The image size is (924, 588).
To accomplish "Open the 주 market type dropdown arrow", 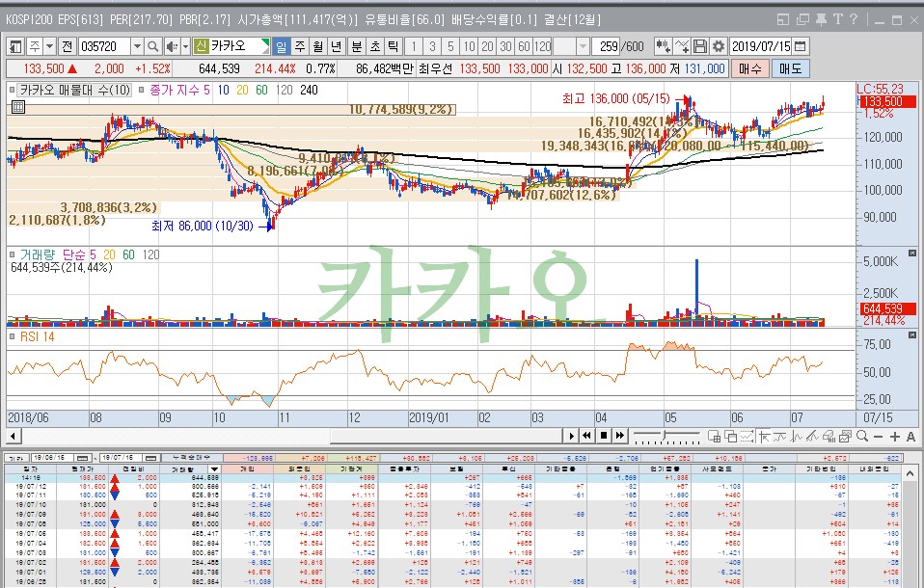I will pos(50,46).
